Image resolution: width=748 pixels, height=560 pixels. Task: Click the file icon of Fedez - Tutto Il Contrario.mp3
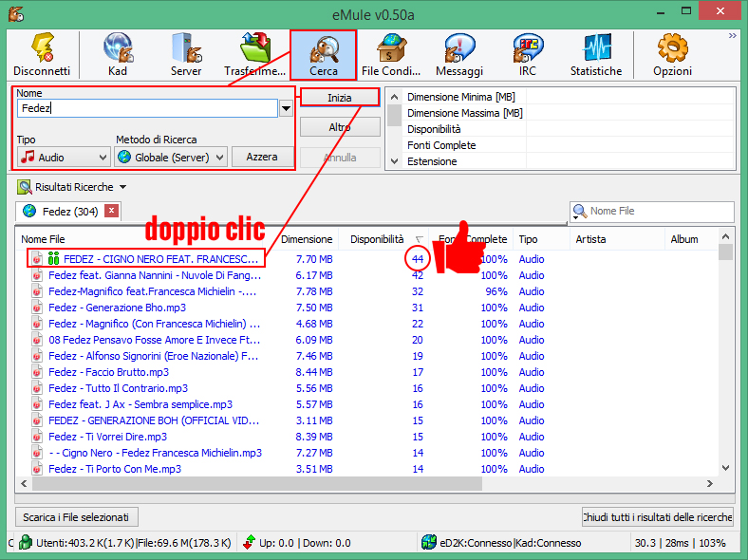coord(37,388)
